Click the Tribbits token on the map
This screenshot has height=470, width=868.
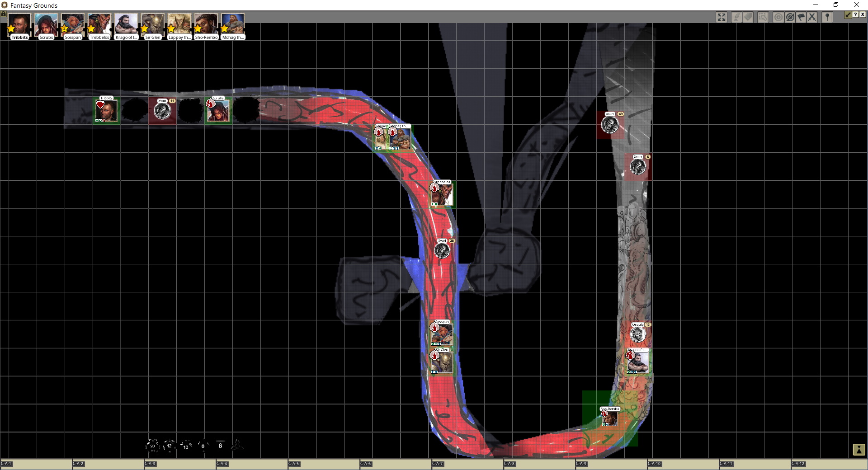tap(106, 111)
